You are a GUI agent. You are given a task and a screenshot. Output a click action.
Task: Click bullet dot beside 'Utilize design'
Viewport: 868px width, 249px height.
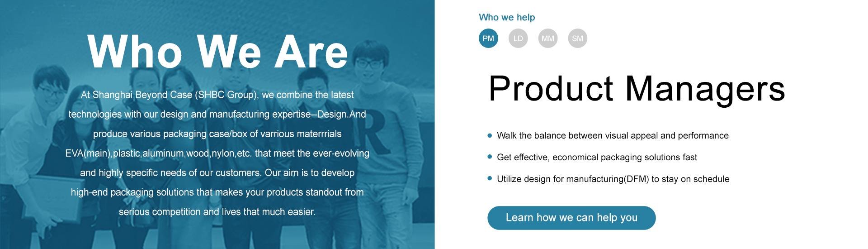tap(490, 178)
